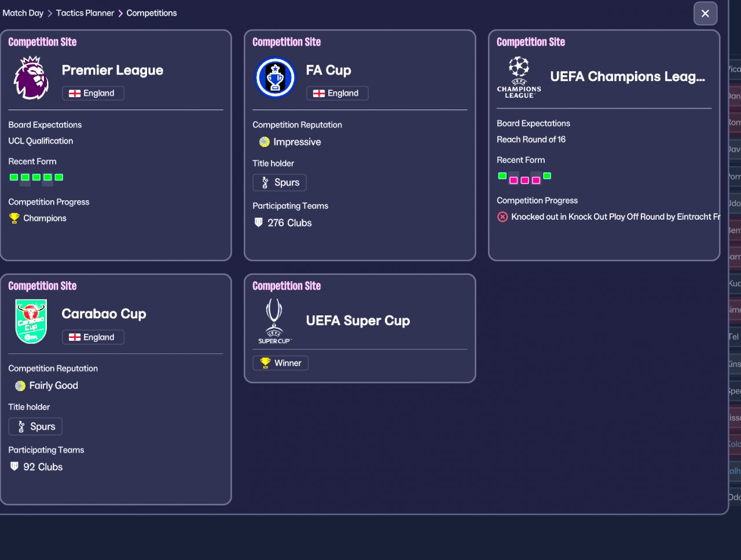741x560 pixels.
Task: Click the knocked out red X icon
Action: [502, 217]
